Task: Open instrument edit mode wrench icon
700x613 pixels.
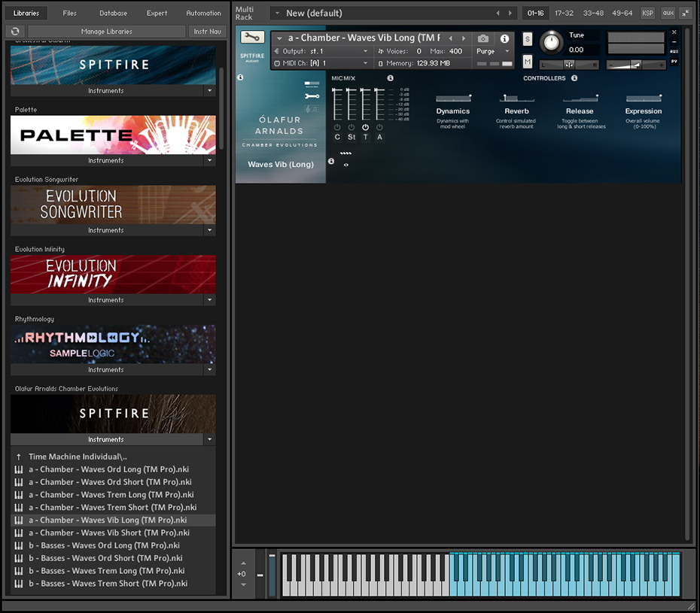Action: coord(252,37)
